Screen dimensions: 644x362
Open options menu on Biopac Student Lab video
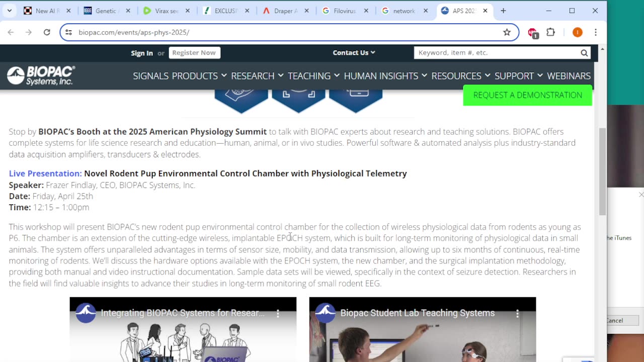[517, 313]
